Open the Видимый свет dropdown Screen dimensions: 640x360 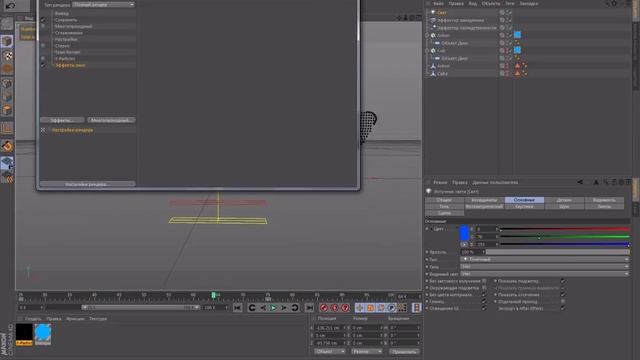point(544,274)
